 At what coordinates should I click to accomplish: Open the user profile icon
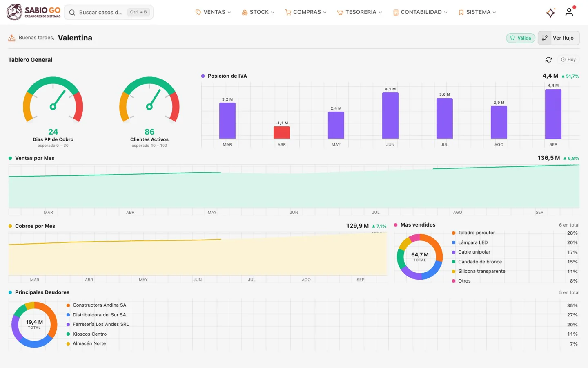pos(569,12)
